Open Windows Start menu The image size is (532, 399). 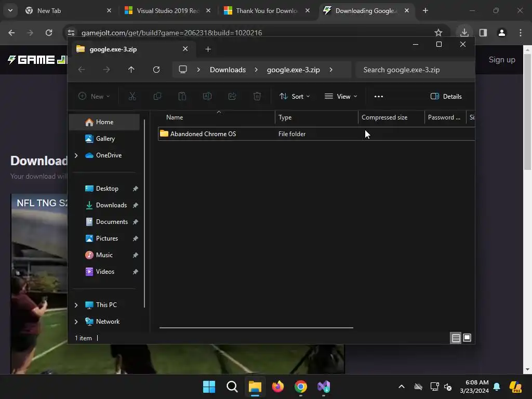tap(209, 387)
